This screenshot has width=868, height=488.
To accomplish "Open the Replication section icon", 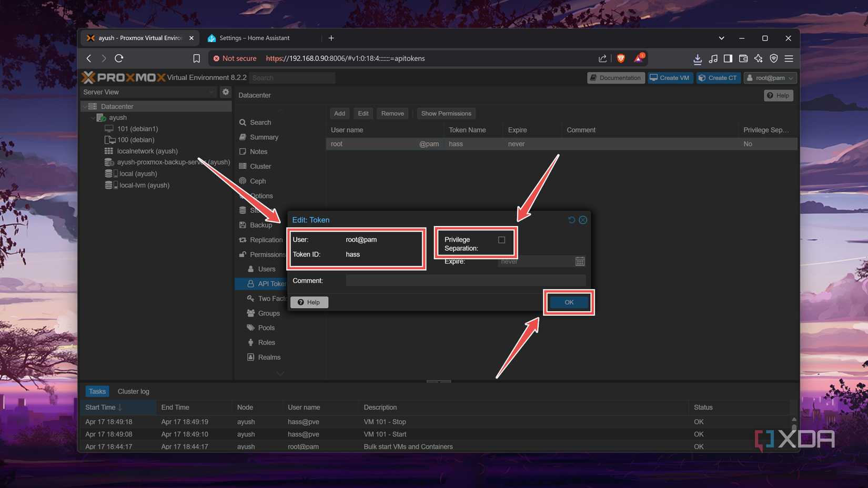I will point(243,240).
